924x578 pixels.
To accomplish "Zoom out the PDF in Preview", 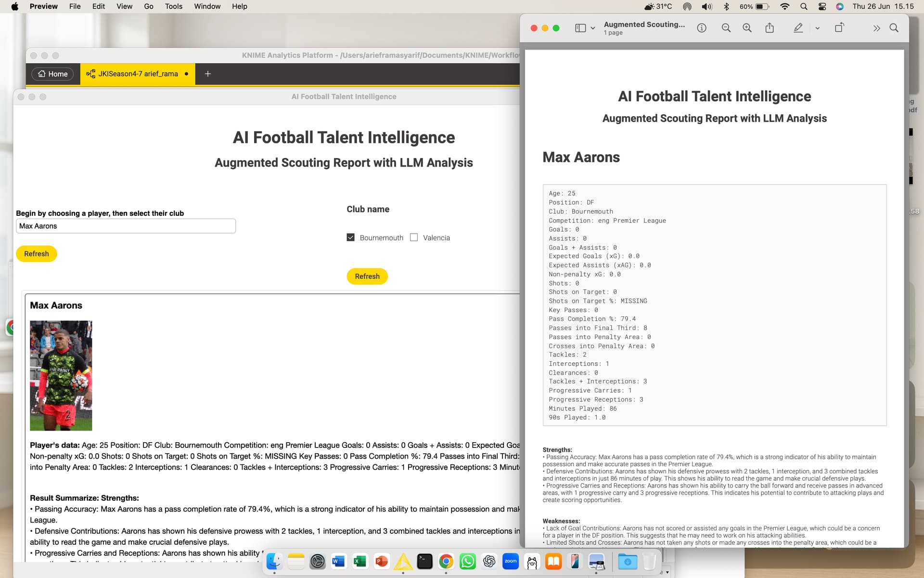I will coord(726,28).
